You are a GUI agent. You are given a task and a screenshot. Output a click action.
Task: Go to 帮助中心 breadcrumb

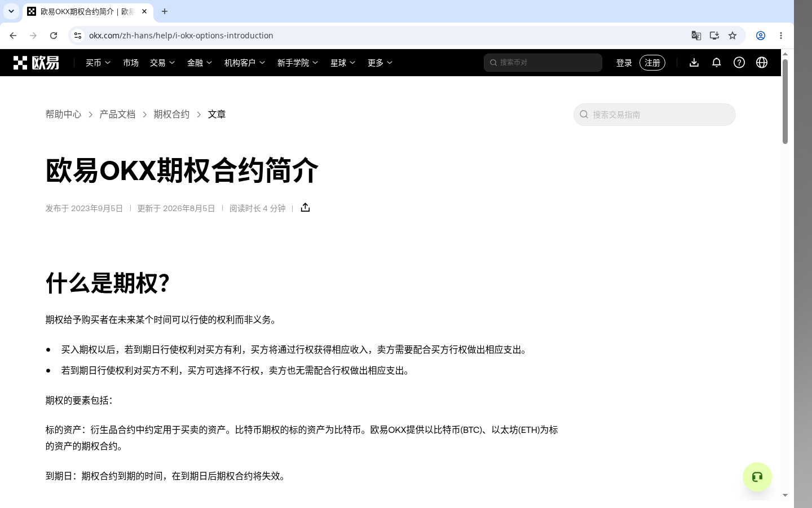(x=64, y=114)
